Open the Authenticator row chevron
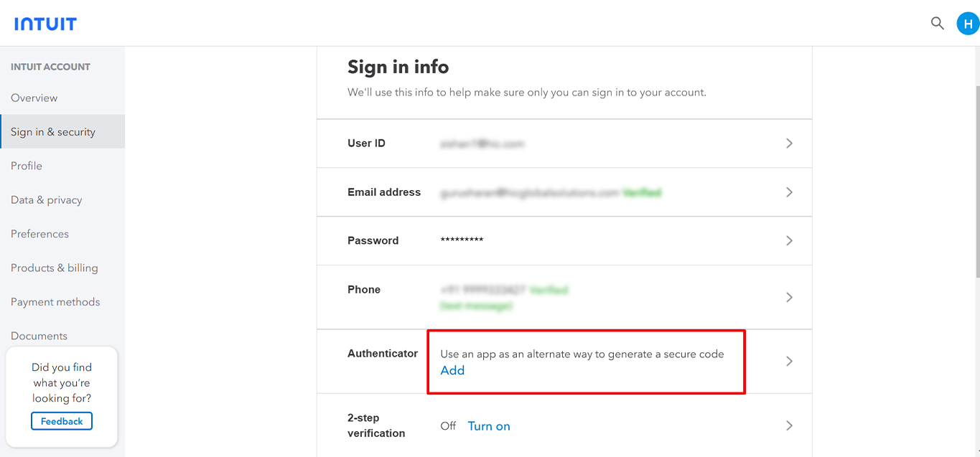The width and height of the screenshot is (980, 457). (789, 361)
